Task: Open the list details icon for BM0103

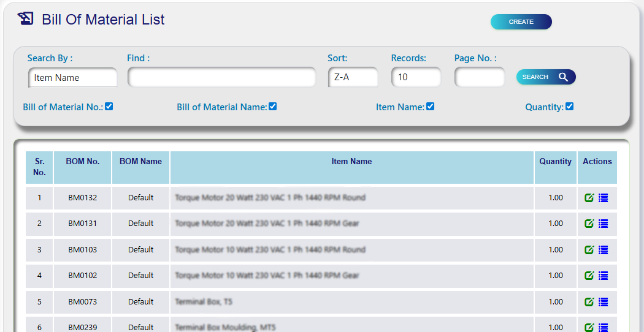Action: [x=603, y=250]
